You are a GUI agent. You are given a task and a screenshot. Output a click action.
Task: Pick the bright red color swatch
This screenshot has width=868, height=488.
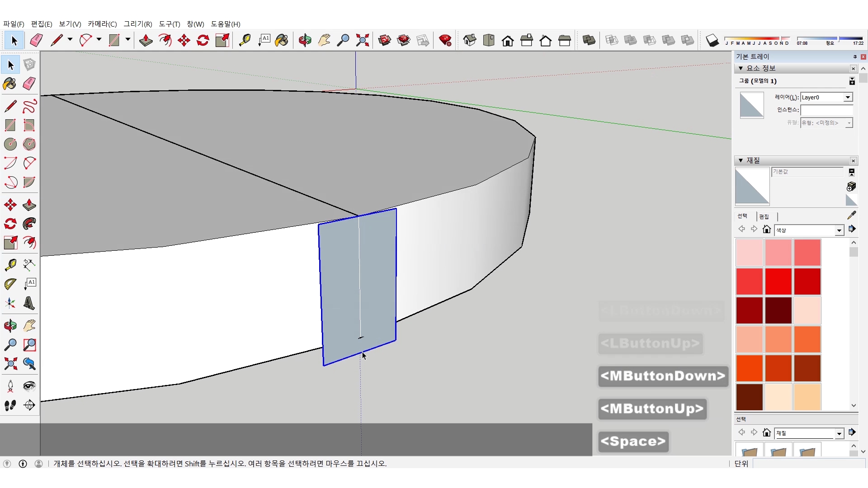point(778,281)
